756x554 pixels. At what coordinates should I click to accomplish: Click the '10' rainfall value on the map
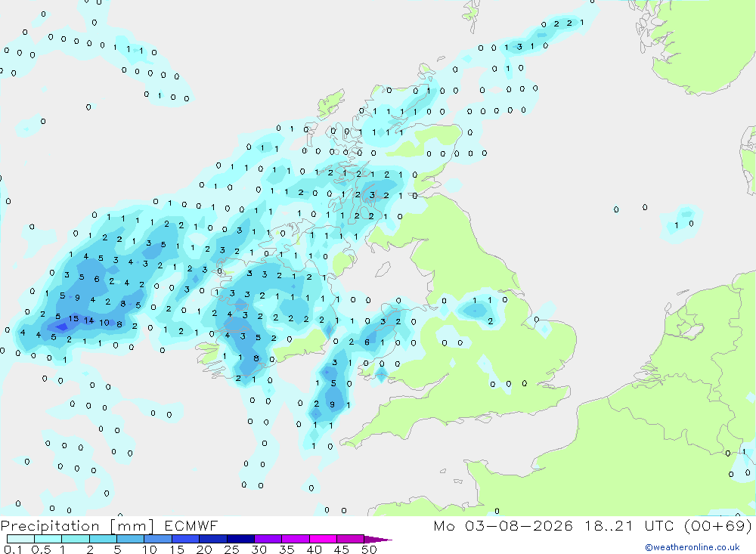point(104,323)
